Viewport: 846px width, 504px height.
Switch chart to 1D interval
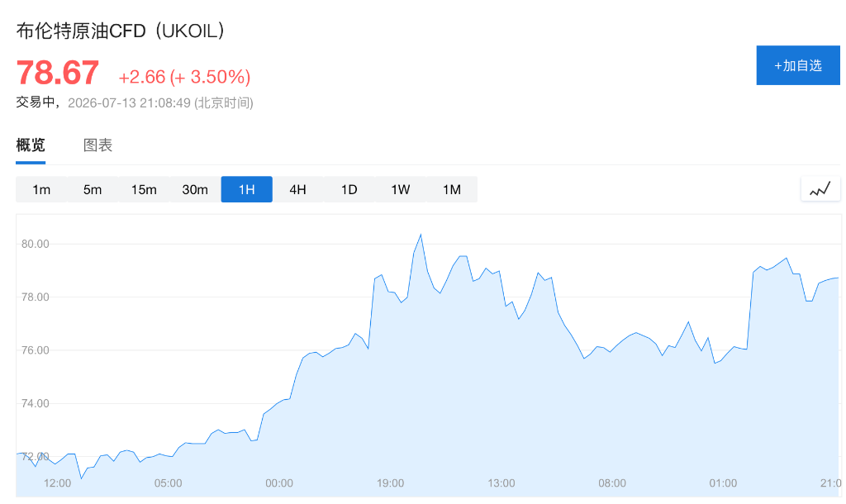click(349, 189)
